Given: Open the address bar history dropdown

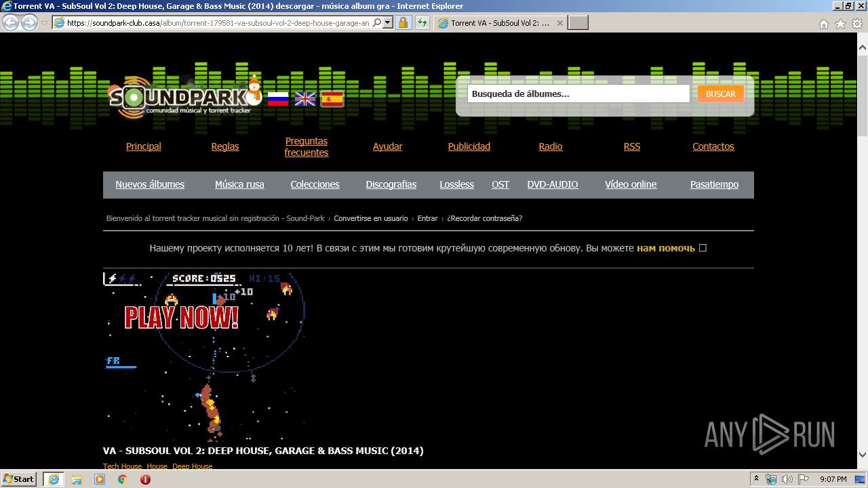Looking at the screenshot, I should 388,22.
